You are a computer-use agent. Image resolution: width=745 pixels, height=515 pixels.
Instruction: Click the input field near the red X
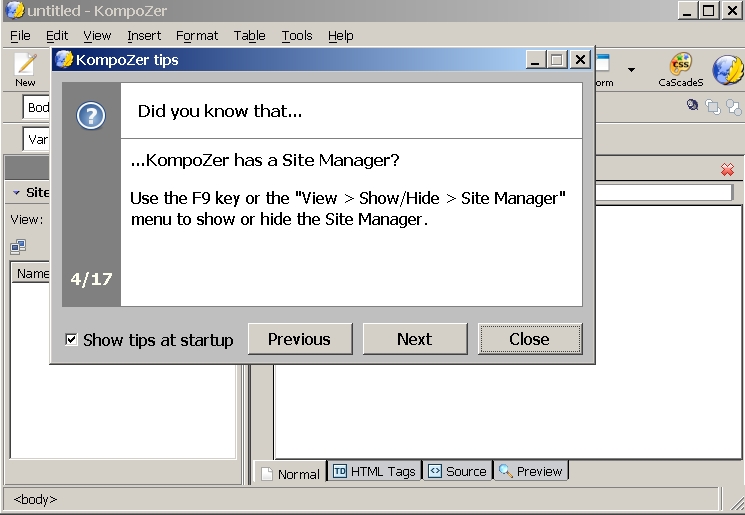click(x=664, y=192)
